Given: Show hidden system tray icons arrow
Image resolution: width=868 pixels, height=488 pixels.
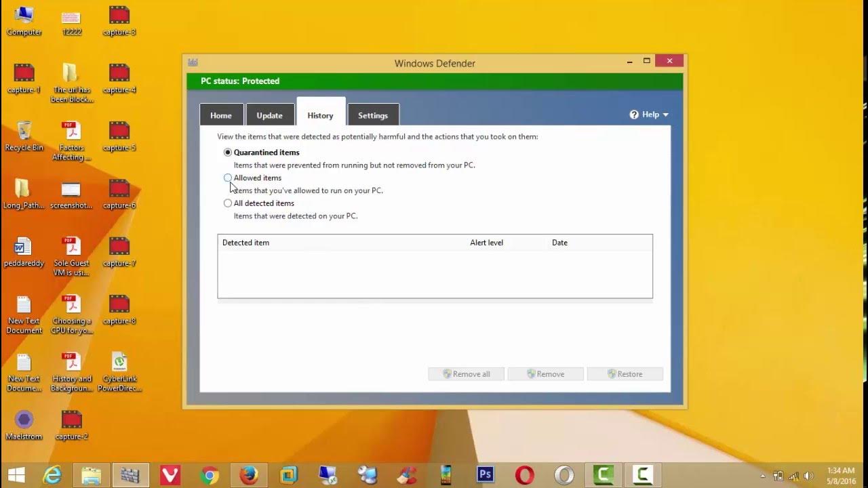Looking at the screenshot, I should coord(764,476).
